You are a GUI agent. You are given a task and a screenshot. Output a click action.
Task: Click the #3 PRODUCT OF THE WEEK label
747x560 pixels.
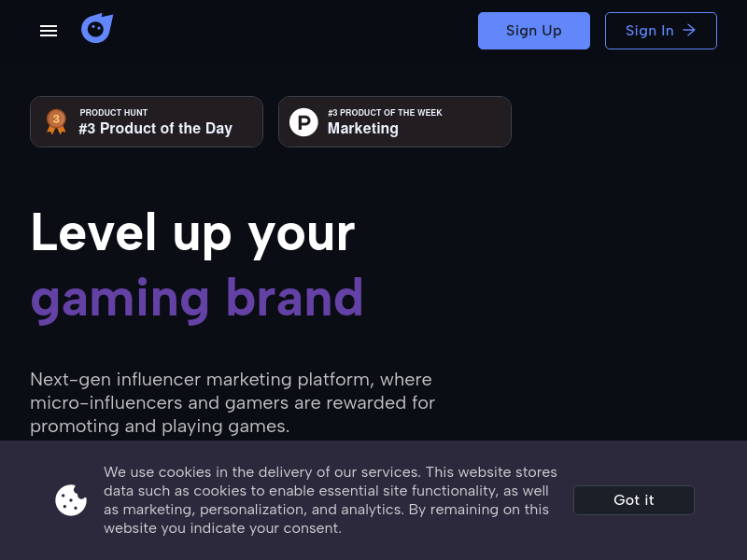385,113
